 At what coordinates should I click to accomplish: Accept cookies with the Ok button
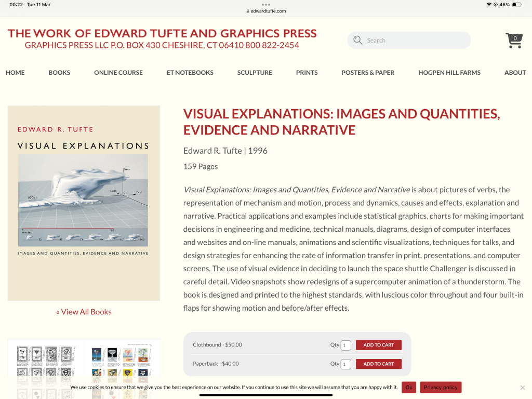(x=409, y=388)
